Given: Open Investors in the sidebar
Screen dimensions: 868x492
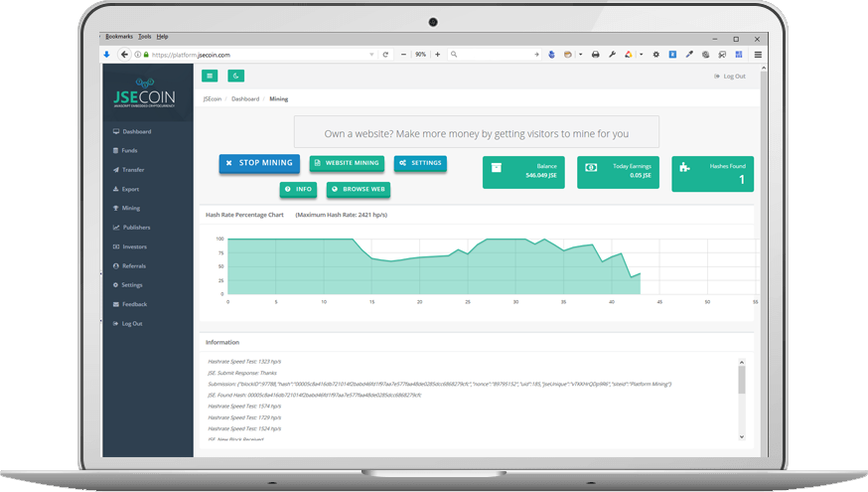Looking at the screenshot, I should coord(130,247).
